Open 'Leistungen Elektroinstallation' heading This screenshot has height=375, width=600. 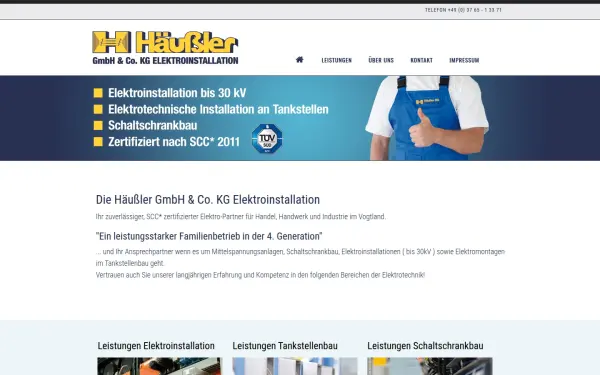[156, 346]
